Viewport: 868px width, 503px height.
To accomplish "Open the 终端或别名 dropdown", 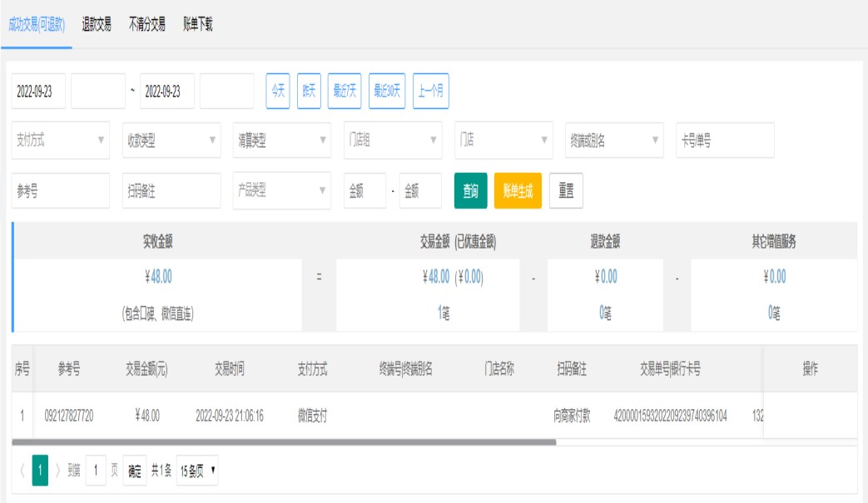I will [x=613, y=141].
